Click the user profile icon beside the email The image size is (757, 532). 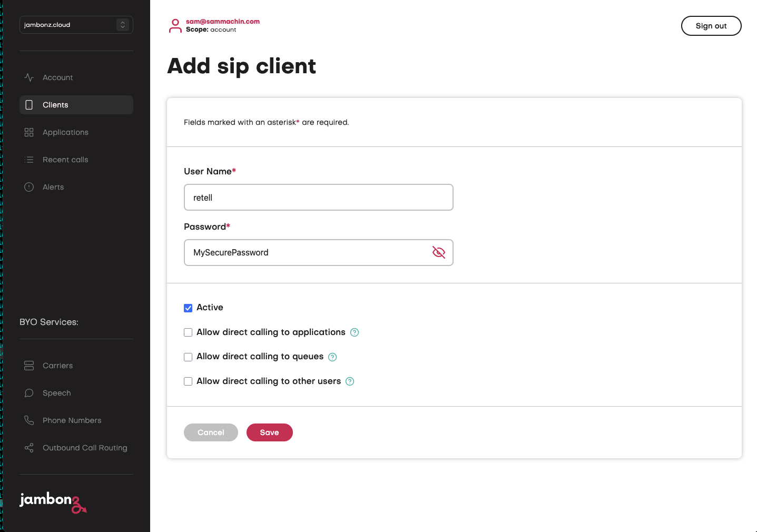tap(175, 26)
